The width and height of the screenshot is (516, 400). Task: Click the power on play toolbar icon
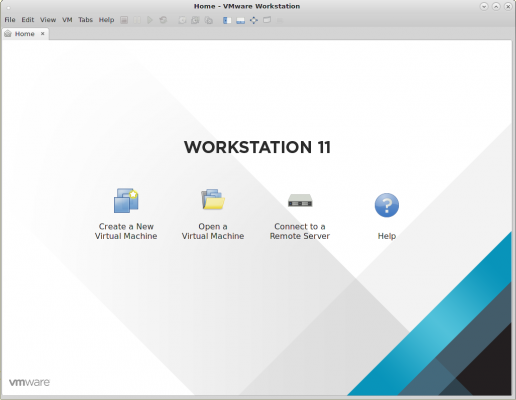150,20
